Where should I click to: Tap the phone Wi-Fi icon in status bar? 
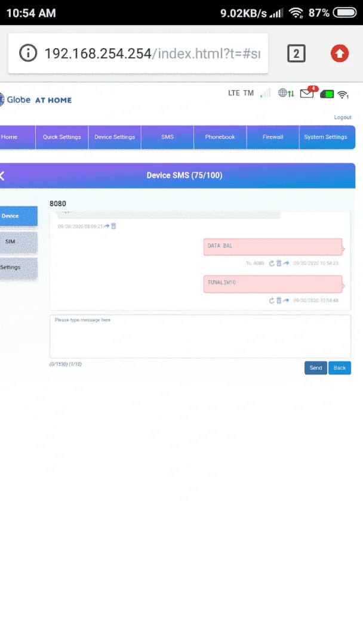click(x=296, y=13)
